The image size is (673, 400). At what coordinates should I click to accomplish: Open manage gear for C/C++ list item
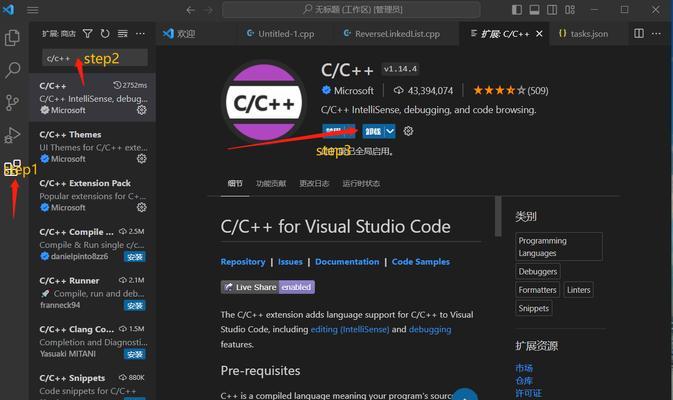point(142,110)
